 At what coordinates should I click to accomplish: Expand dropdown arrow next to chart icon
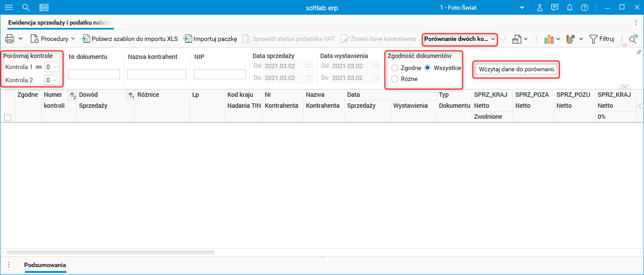[x=558, y=39]
